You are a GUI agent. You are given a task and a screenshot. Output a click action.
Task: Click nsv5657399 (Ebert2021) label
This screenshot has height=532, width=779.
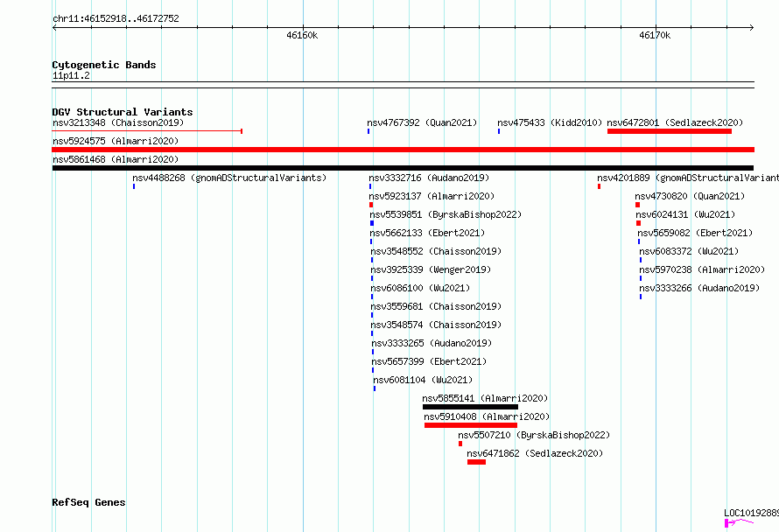pos(429,361)
